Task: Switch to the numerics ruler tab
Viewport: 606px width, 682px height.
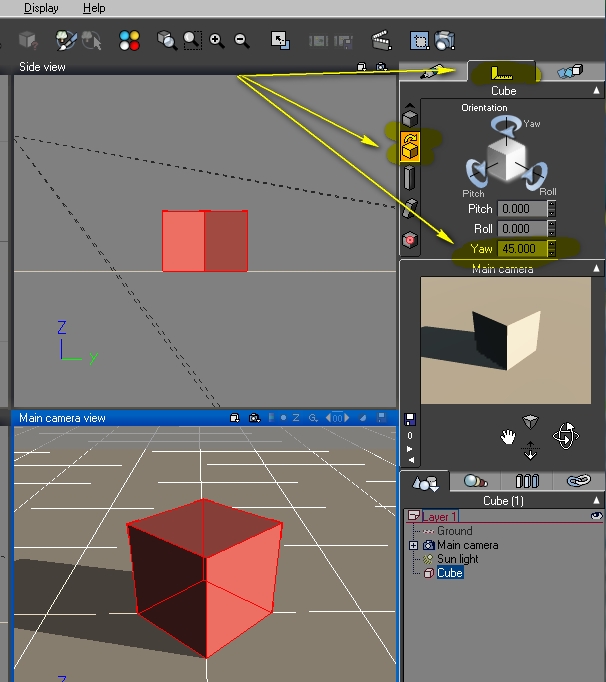Action: pos(502,72)
